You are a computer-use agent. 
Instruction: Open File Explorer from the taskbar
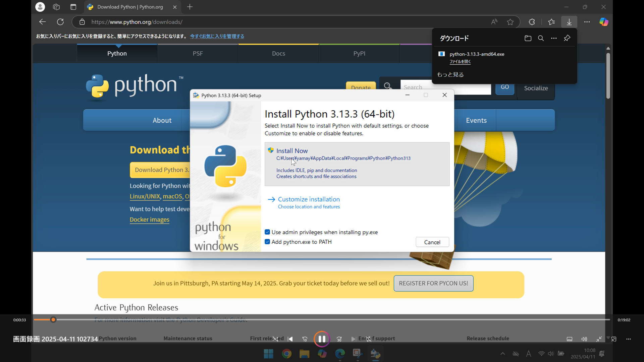click(304, 354)
